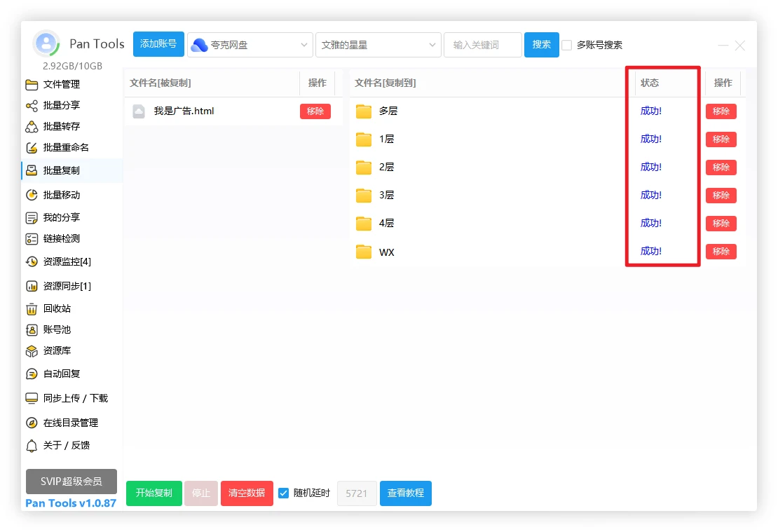Image resolution: width=778 pixels, height=532 pixels.
Task: Uncheck the 随机延时 checkbox
Action: tap(284, 493)
